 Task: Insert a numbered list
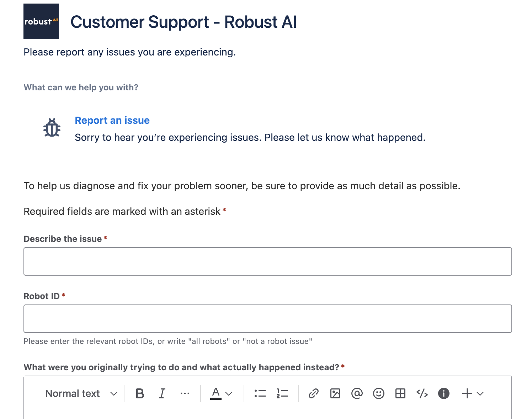point(282,393)
